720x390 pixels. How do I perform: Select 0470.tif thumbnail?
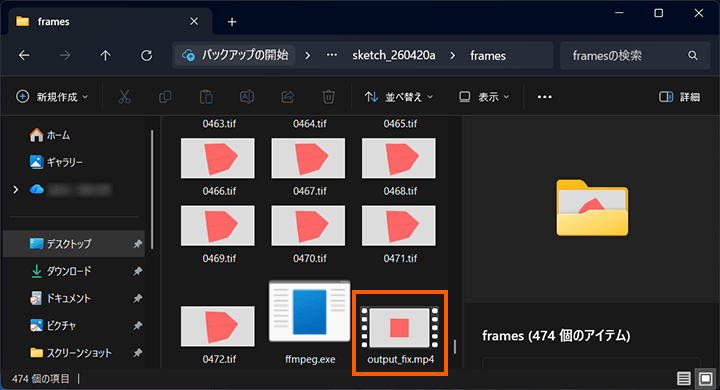tap(308, 226)
